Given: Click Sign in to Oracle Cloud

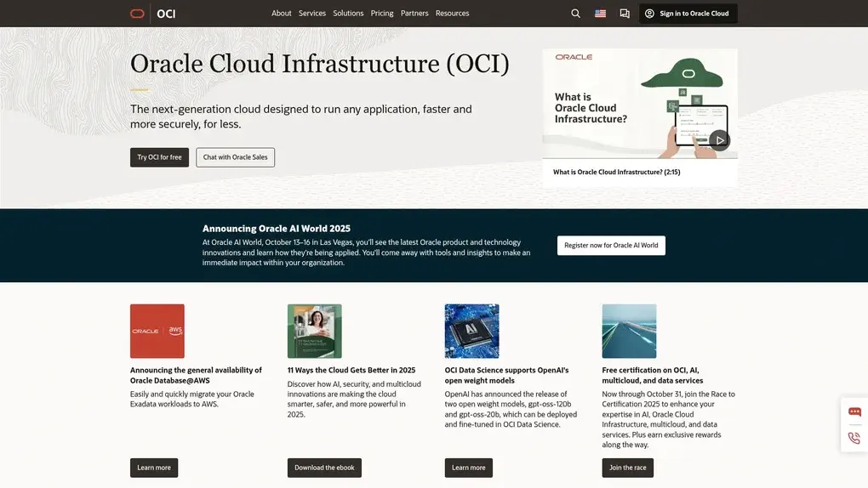Looking at the screenshot, I should (x=688, y=14).
